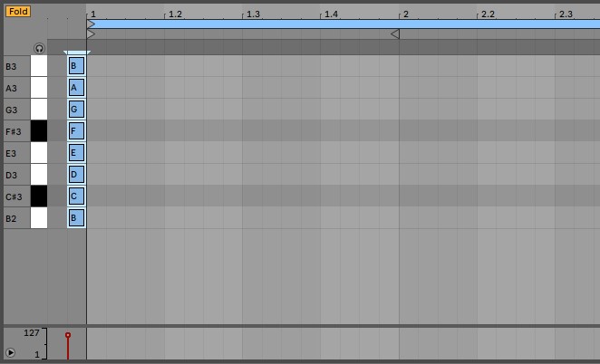Screen dimensions: 600x364
Task: Click the F#3 note label
Action: point(14,132)
